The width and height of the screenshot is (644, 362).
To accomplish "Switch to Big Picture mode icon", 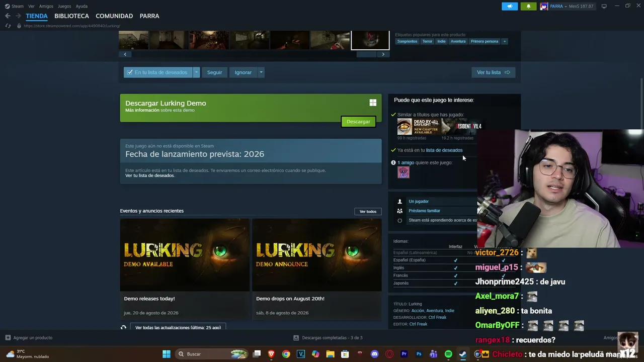I will click(604, 7).
